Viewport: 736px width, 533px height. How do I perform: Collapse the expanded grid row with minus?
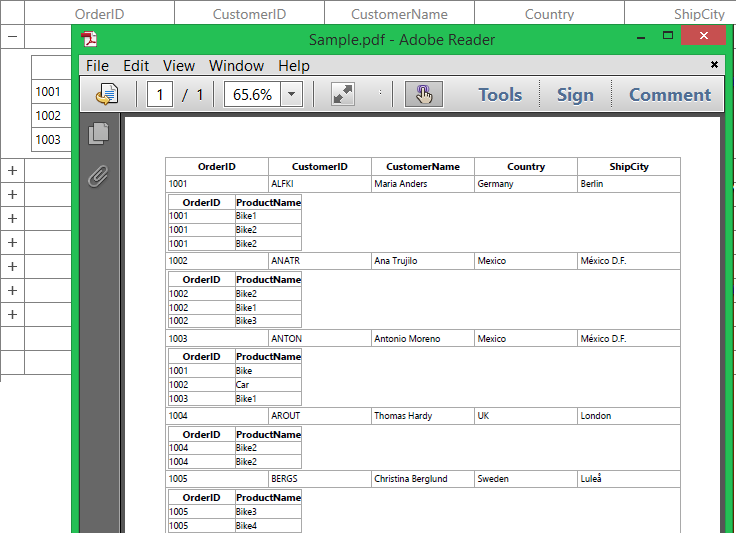click(13, 36)
